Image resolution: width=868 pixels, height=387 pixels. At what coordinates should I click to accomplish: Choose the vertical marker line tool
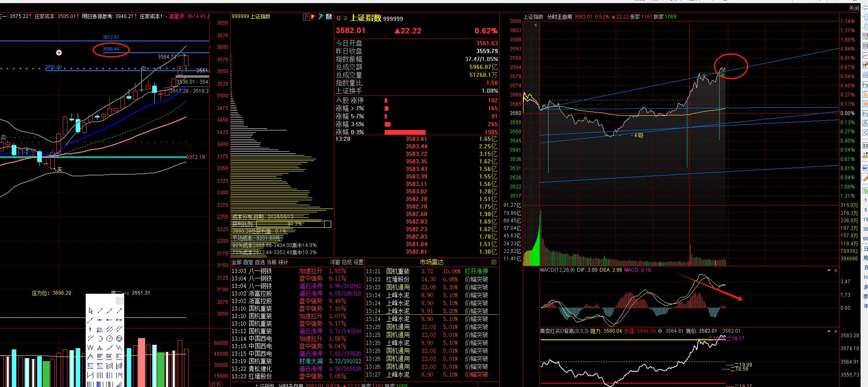point(90,329)
